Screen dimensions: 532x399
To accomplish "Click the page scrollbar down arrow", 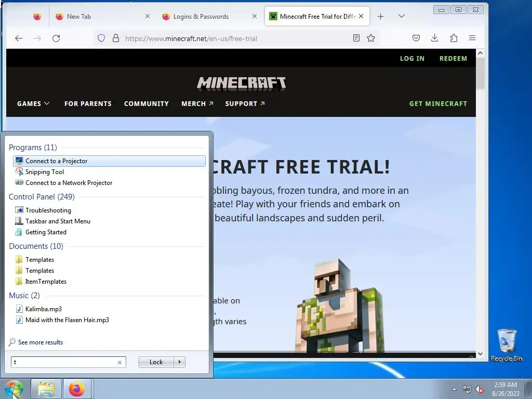I will [x=480, y=353].
